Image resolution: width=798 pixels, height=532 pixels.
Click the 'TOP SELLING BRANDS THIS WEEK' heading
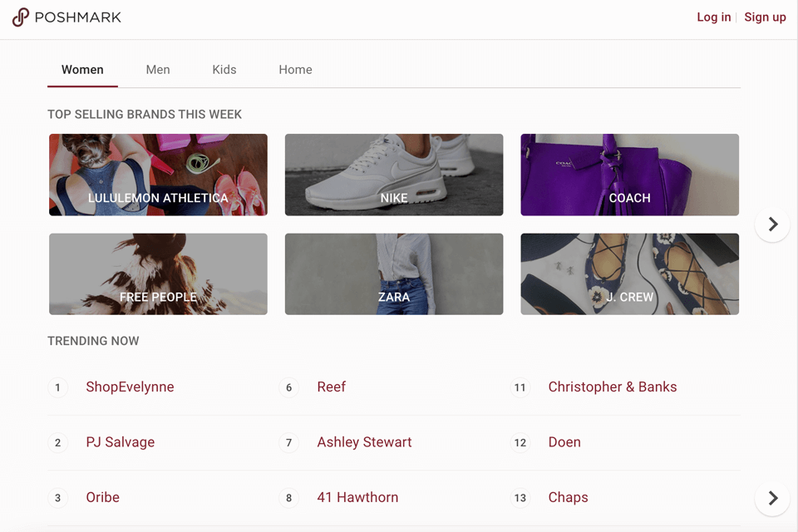145,115
